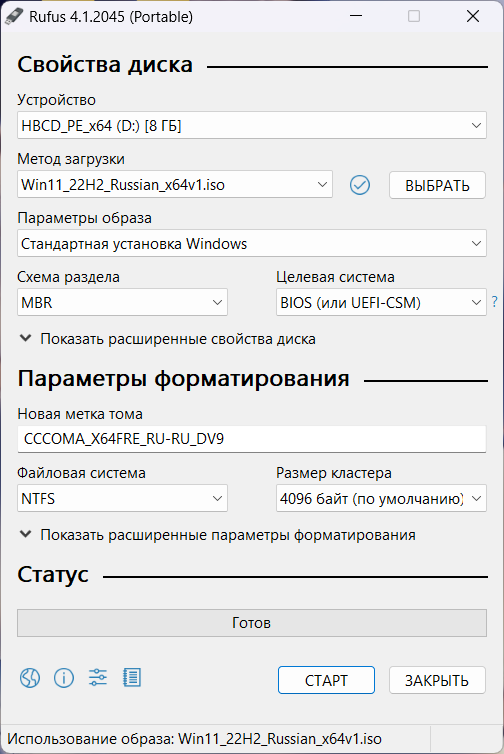
Task: Click the Свойства диска heading
Action: point(105,64)
